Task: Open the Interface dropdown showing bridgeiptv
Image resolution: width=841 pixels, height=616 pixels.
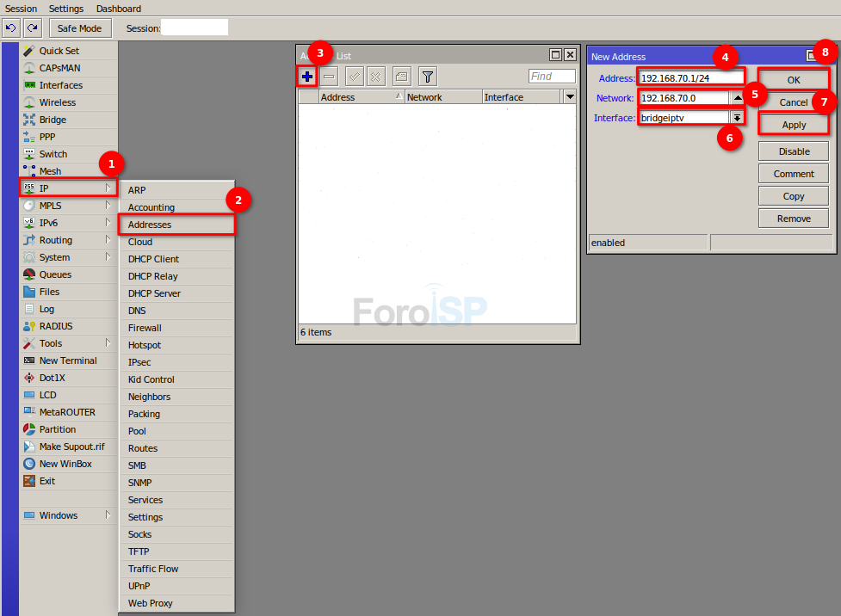Action: coord(738,118)
